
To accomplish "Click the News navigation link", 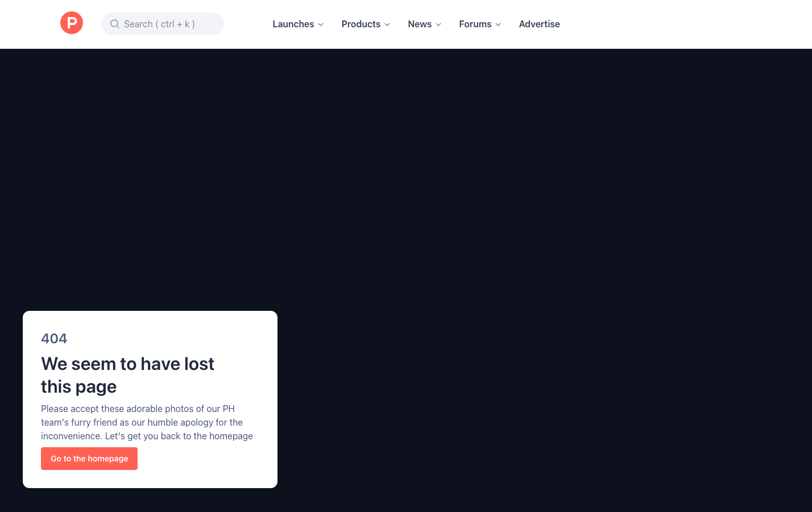I will click(x=420, y=24).
